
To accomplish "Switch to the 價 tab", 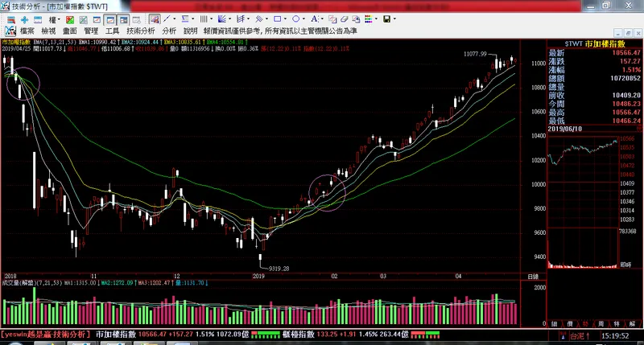I will pyautogui.click(x=570, y=323).
